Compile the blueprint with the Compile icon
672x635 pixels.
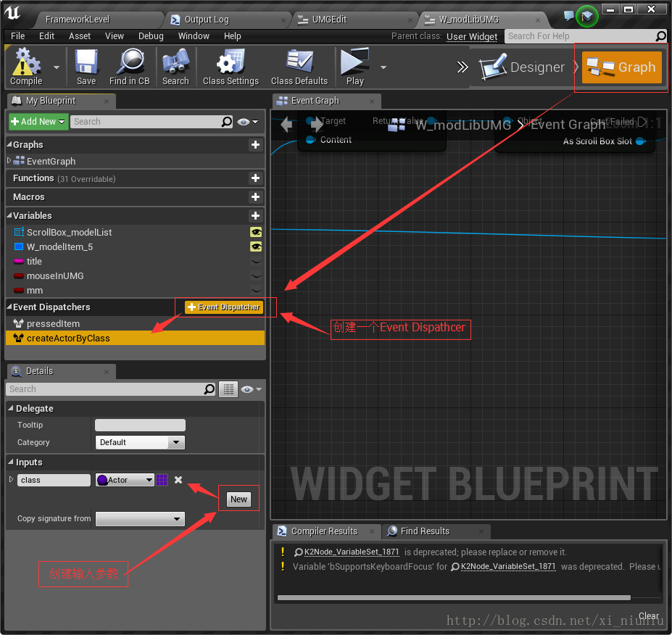point(26,67)
